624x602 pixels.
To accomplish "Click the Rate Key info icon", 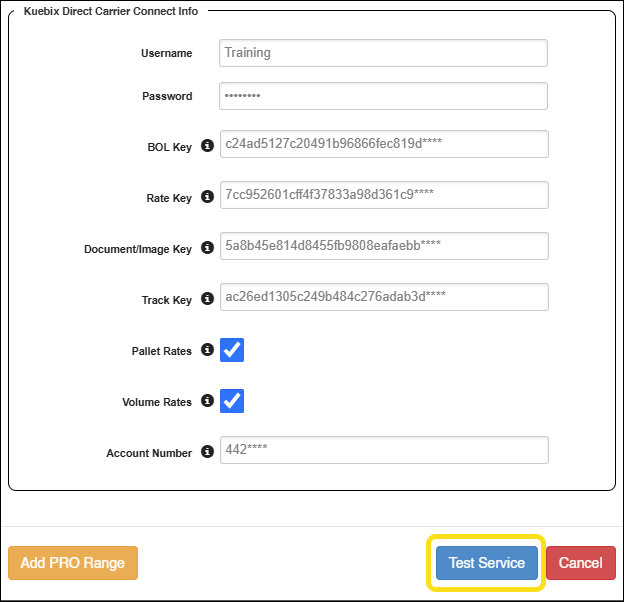I will pos(207,197).
